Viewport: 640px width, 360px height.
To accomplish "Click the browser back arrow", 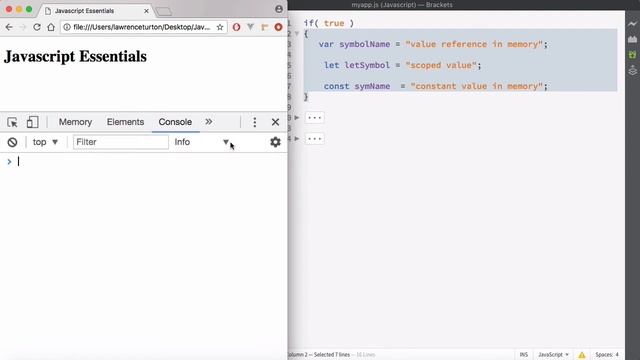I will pos(9,27).
